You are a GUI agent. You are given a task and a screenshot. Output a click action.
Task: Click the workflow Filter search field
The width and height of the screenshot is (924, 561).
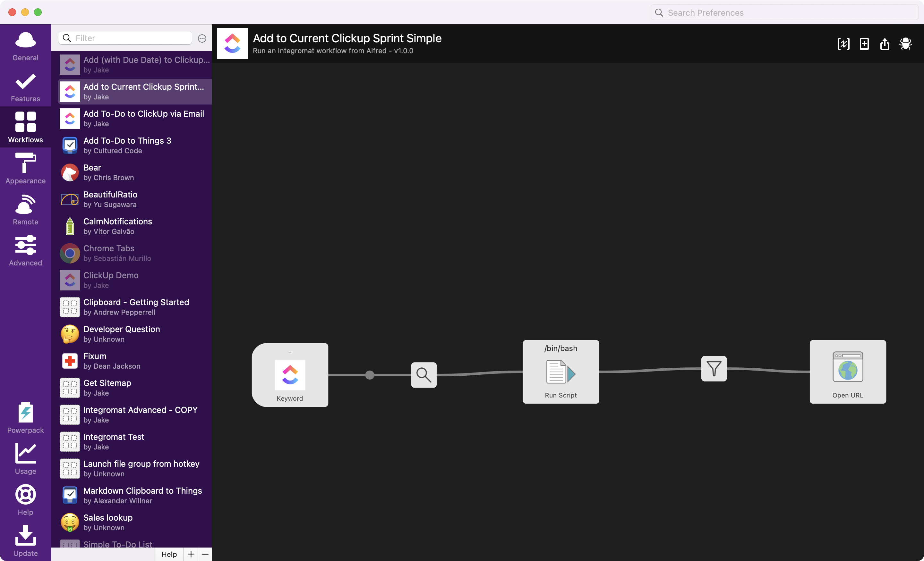pos(125,38)
